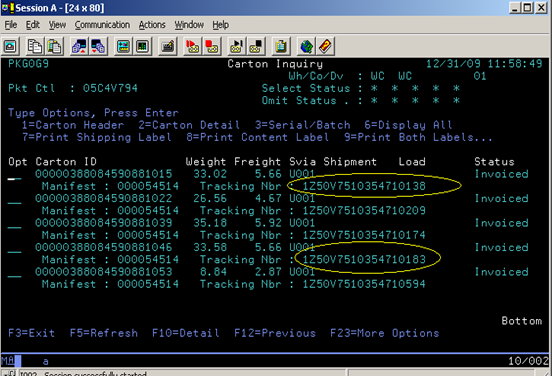Click the 6=Display All option text

click(x=408, y=125)
